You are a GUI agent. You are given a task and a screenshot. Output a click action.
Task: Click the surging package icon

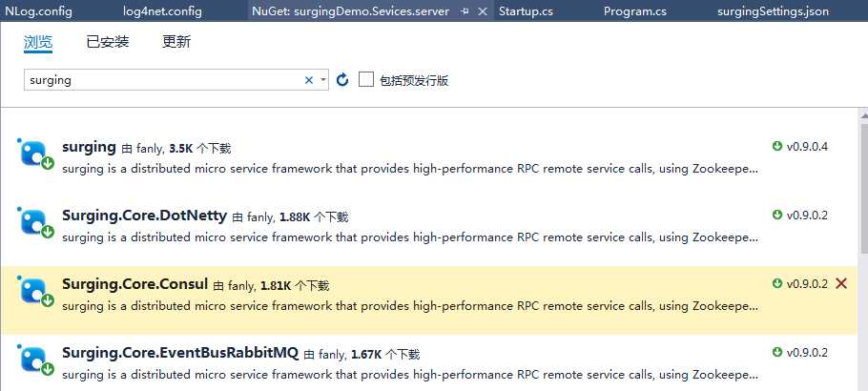33,154
